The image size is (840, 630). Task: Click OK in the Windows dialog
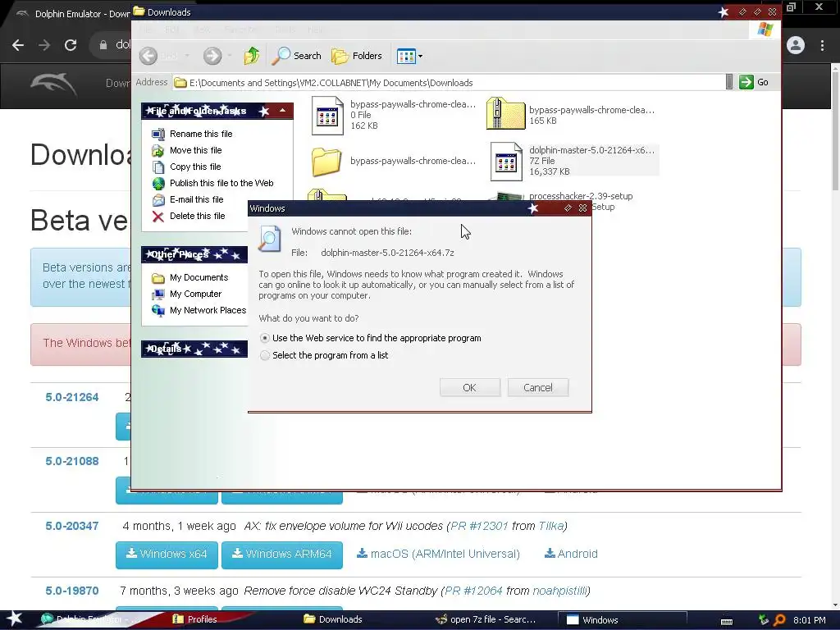[x=470, y=387]
